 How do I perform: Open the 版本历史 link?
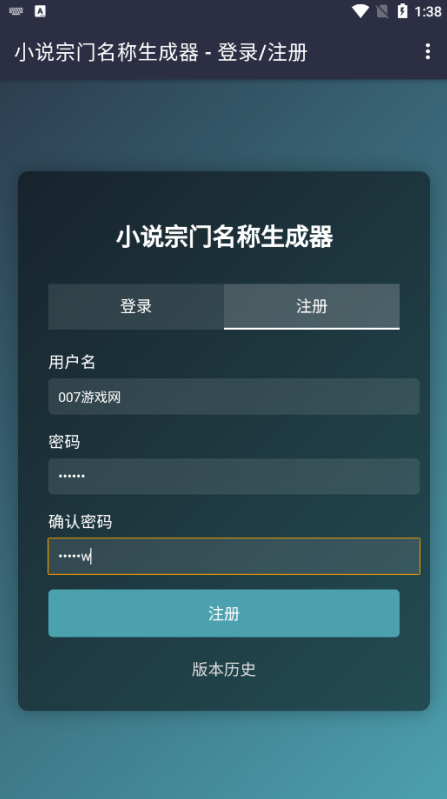[224, 669]
